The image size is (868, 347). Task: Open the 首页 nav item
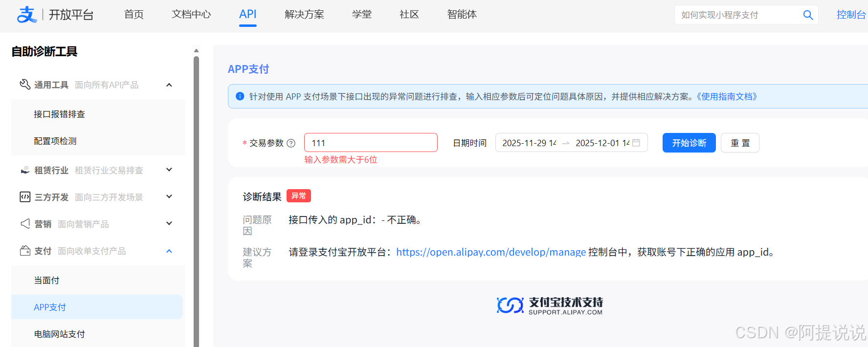(134, 15)
